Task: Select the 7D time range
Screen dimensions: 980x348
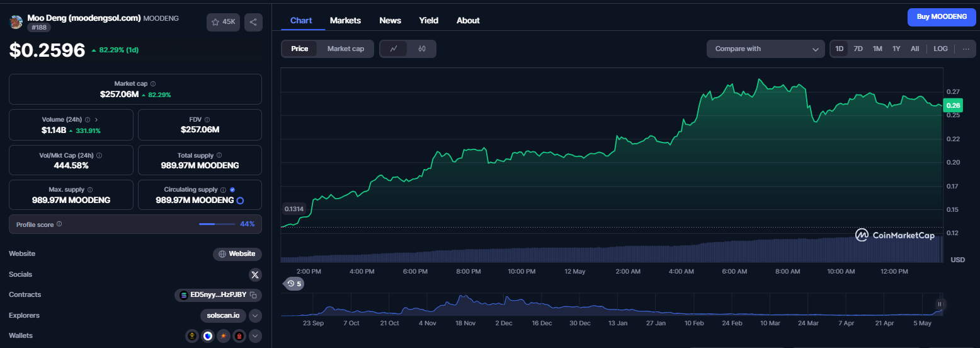Action: point(858,49)
